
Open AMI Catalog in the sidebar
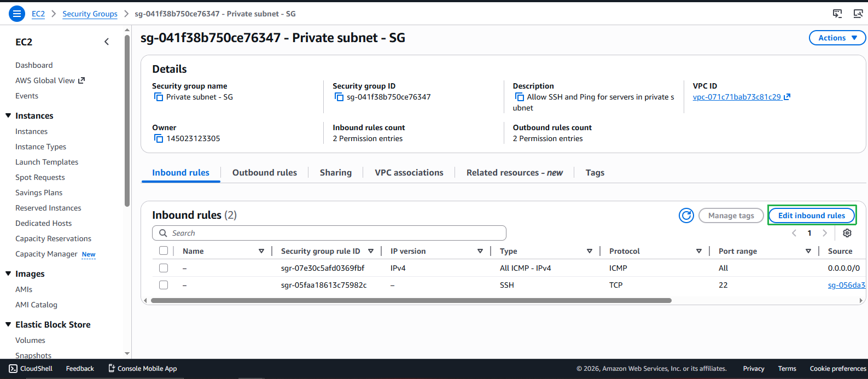36,305
